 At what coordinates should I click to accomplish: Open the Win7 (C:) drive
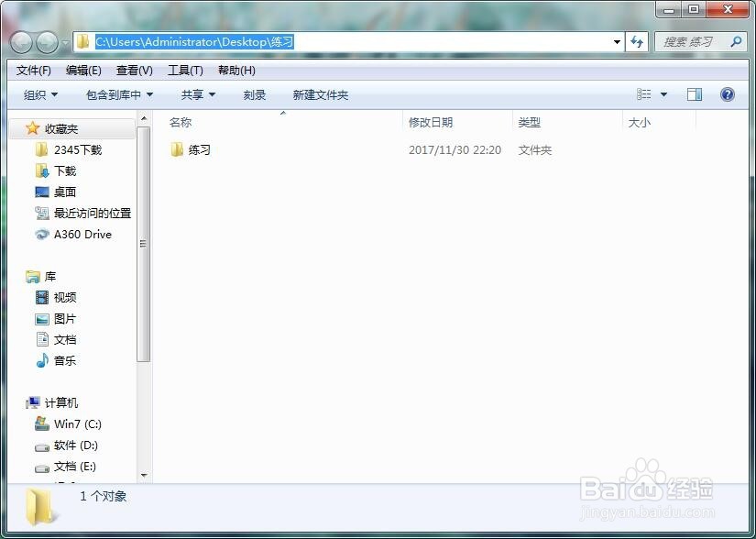[x=75, y=423]
